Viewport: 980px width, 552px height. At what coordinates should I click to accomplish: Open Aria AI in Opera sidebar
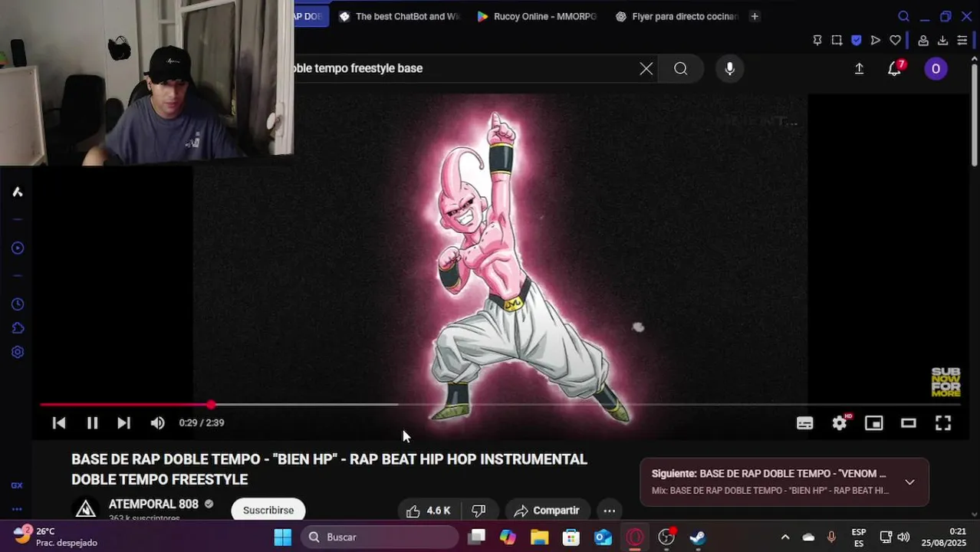17,192
